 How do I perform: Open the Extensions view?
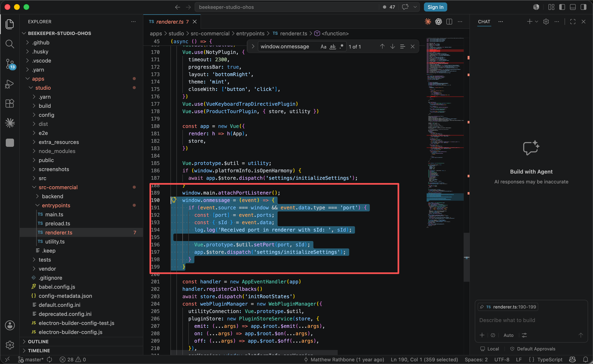click(x=10, y=103)
